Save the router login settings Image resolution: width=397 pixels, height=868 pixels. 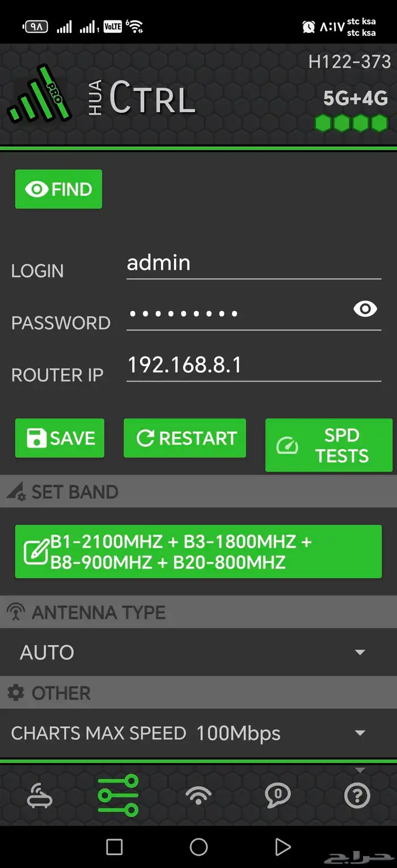(x=60, y=438)
